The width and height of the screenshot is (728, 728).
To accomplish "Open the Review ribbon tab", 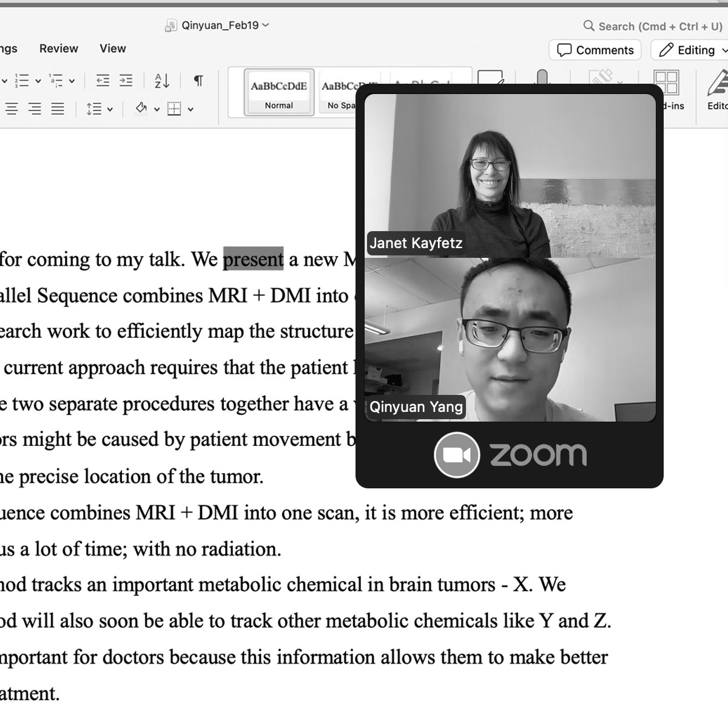I will tap(58, 49).
